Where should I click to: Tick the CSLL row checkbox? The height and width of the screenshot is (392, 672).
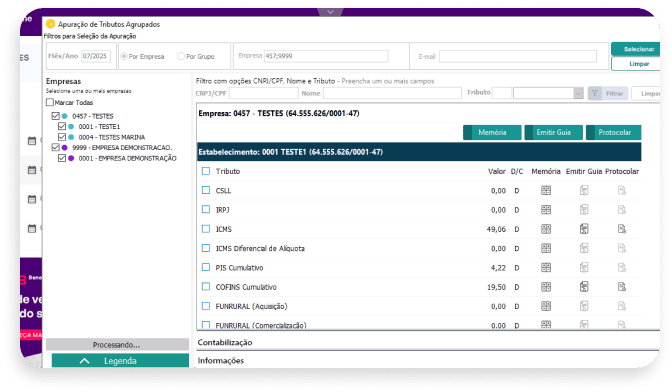(x=206, y=190)
